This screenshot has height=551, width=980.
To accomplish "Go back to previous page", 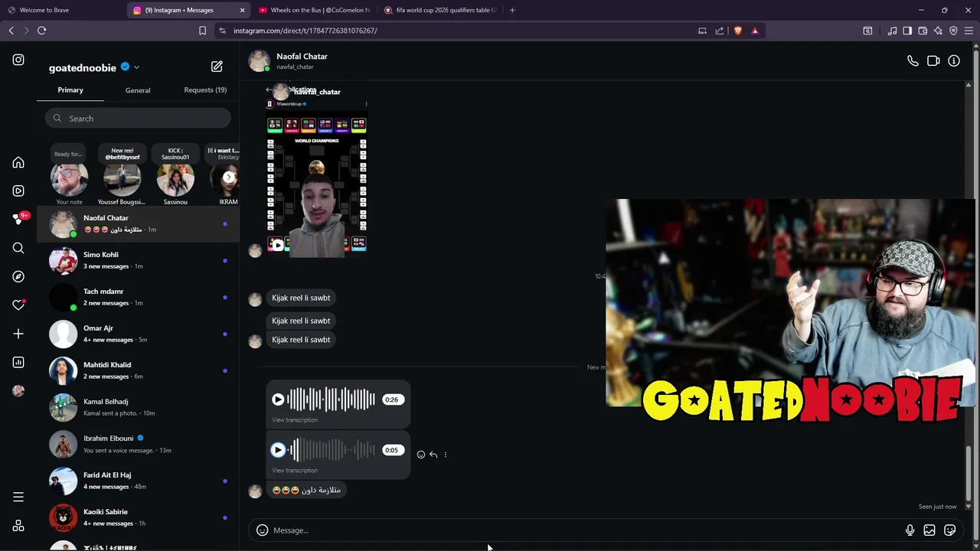I will tap(11, 31).
